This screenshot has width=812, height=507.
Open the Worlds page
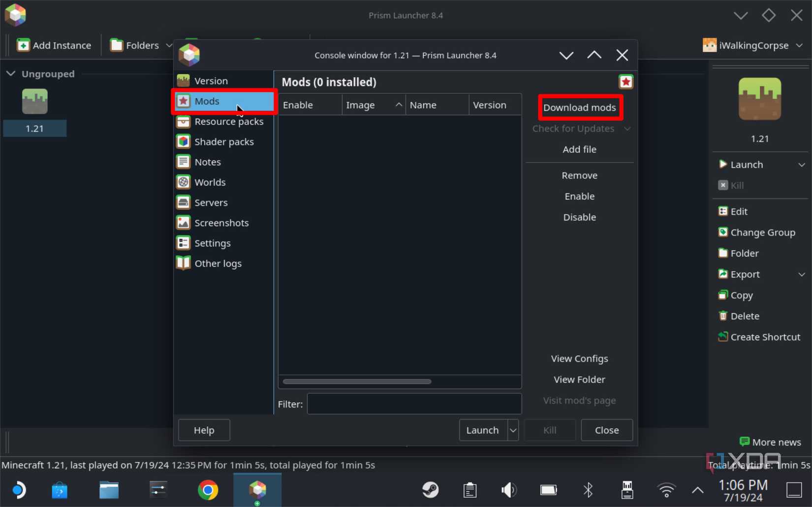coord(224,182)
